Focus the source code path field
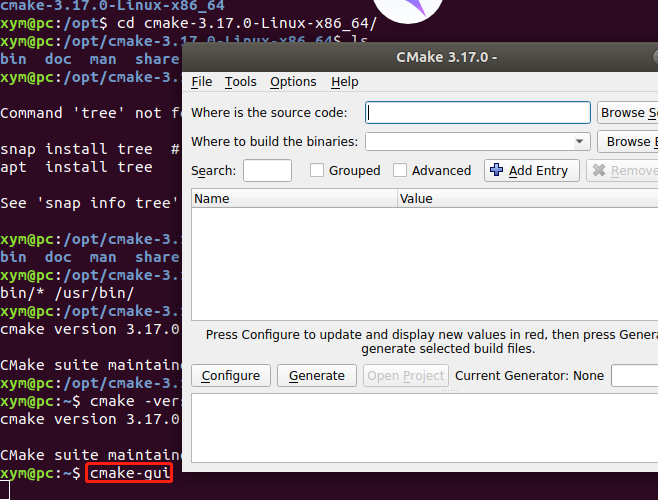Screen dimensions: 658x500 pyautogui.click(x=478, y=113)
